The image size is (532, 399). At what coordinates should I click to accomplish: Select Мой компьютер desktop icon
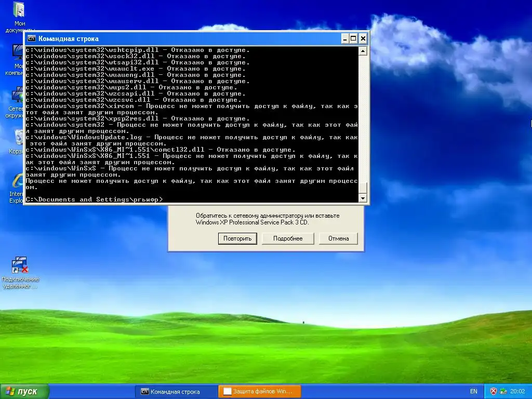coord(15,60)
